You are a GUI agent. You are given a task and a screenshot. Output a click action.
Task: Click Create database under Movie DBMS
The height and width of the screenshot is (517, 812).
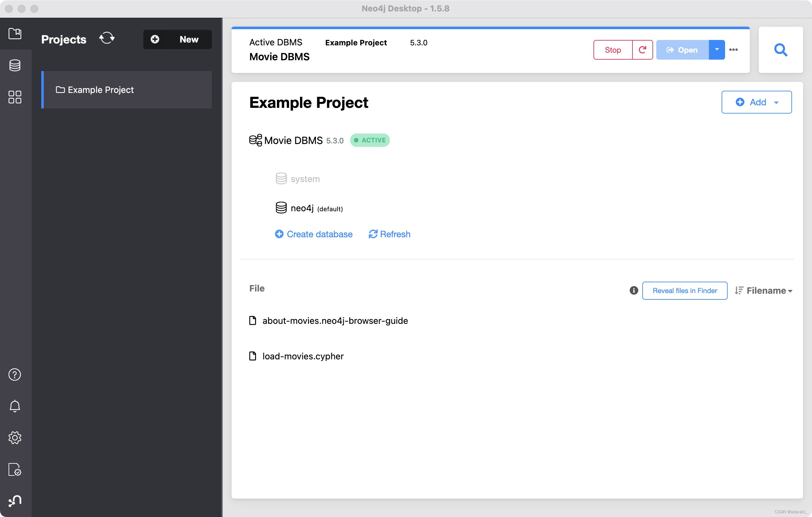click(314, 234)
